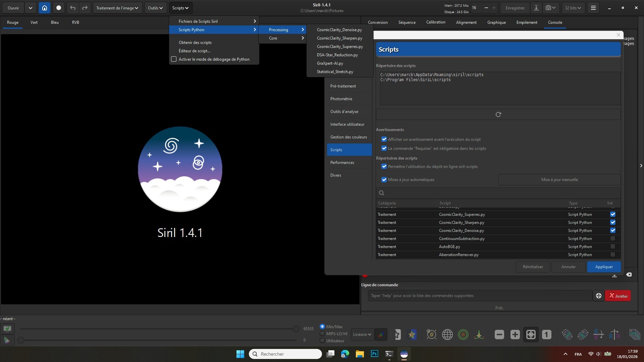The height and width of the screenshot is (362, 644).
Task: Select the Min/Max radio button
Action: (322, 326)
